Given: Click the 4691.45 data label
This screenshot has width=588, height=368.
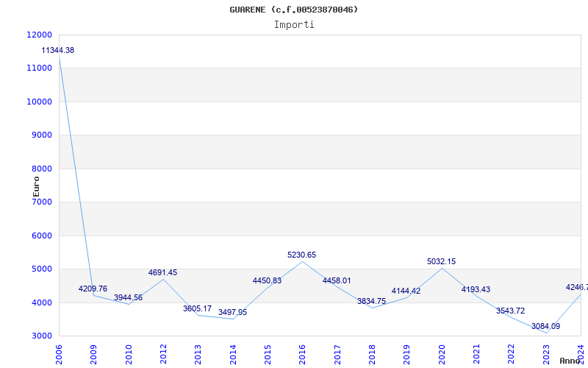Looking at the screenshot, I should 162,272.
